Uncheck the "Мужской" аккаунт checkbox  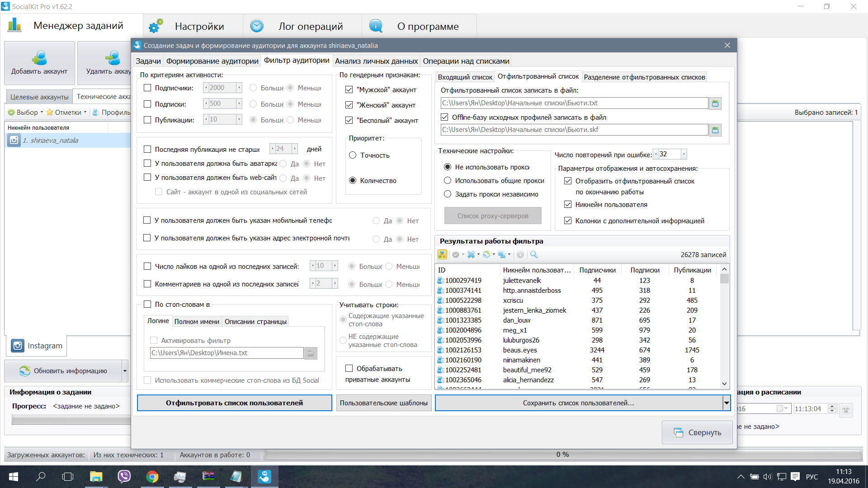click(349, 90)
